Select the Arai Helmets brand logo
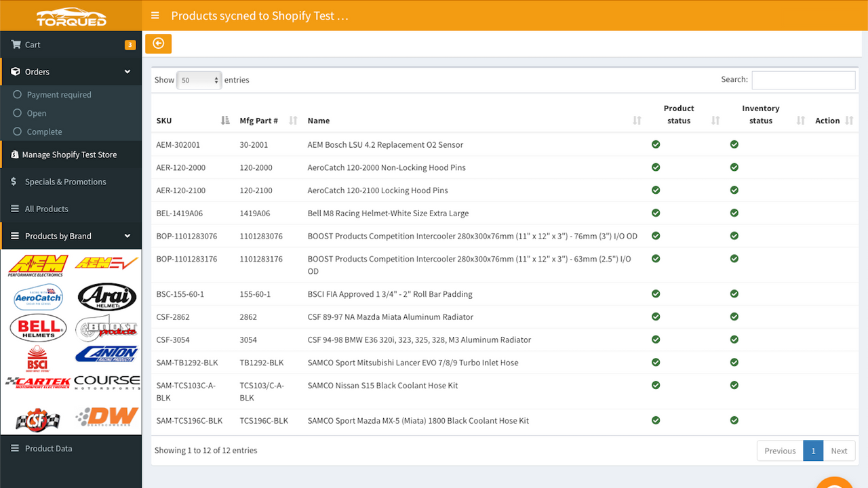 click(107, 297)
